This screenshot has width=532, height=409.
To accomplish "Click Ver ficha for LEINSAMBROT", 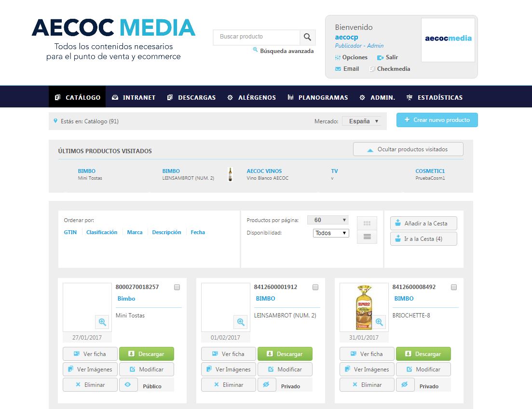I will pyautogui.click(x=229, y=354).
